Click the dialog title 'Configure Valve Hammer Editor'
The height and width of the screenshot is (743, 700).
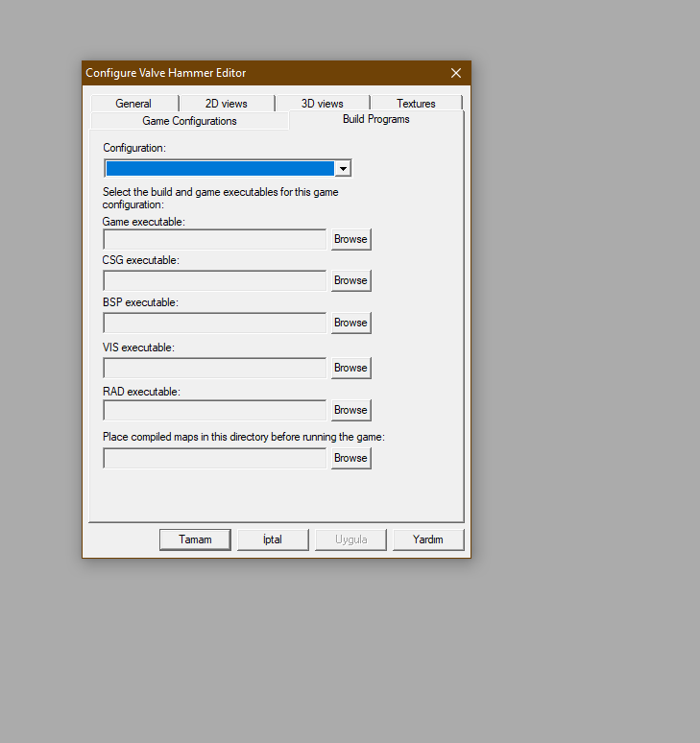tap(166, 73)
